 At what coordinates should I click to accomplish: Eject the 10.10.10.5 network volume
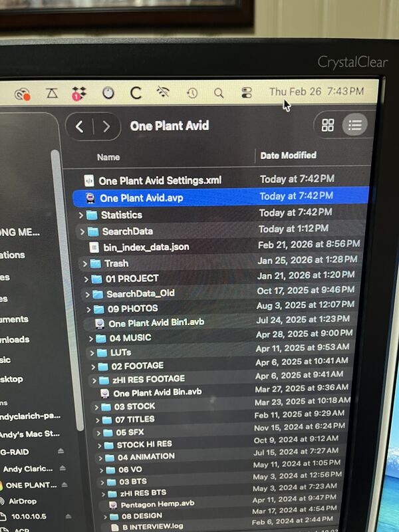[x=70, y=515]
